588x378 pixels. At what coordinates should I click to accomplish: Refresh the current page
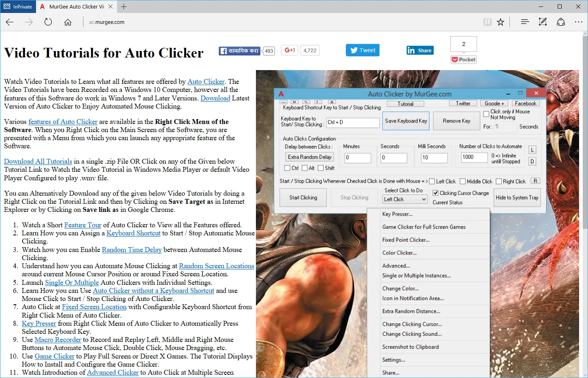(x=48, y=22)
